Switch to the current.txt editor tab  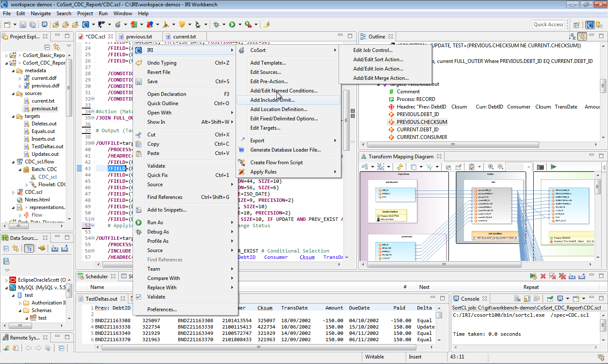pos(185,37)
